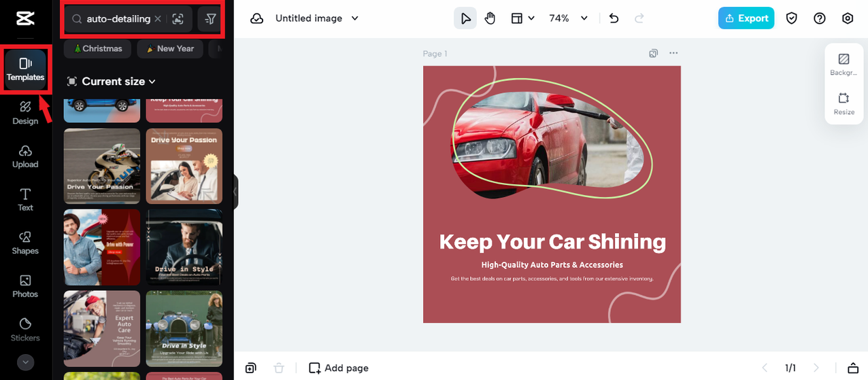Open the Shapes sidebar tab

pos(25,243)
